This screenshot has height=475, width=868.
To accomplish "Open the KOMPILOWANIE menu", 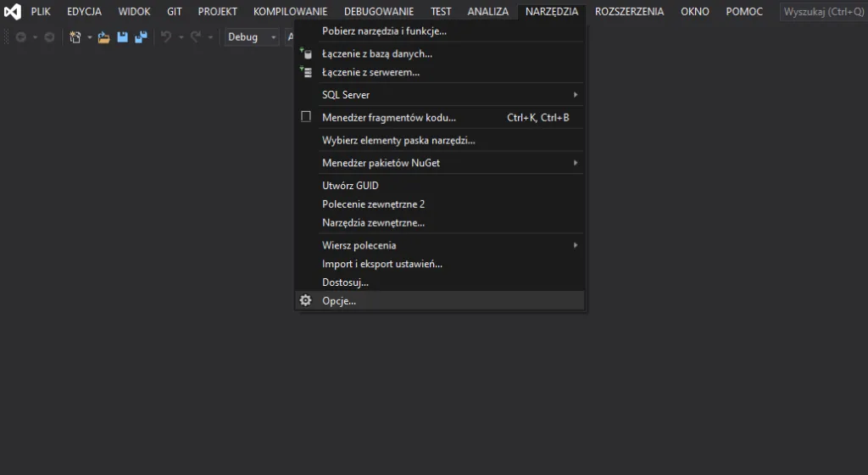I will point(290,12).
